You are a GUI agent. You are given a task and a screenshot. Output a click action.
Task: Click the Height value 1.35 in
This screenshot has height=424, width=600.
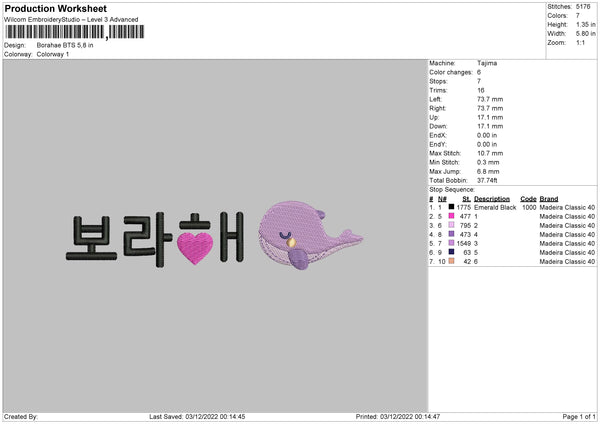tap(586, 24)
